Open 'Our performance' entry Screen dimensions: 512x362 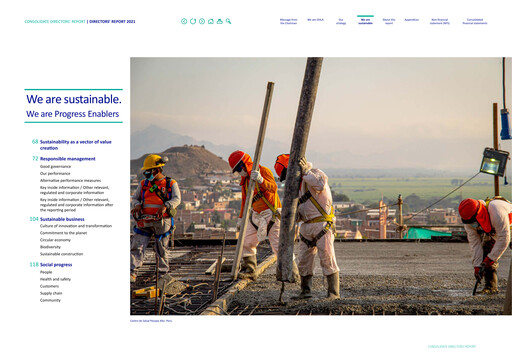(55, 173)
